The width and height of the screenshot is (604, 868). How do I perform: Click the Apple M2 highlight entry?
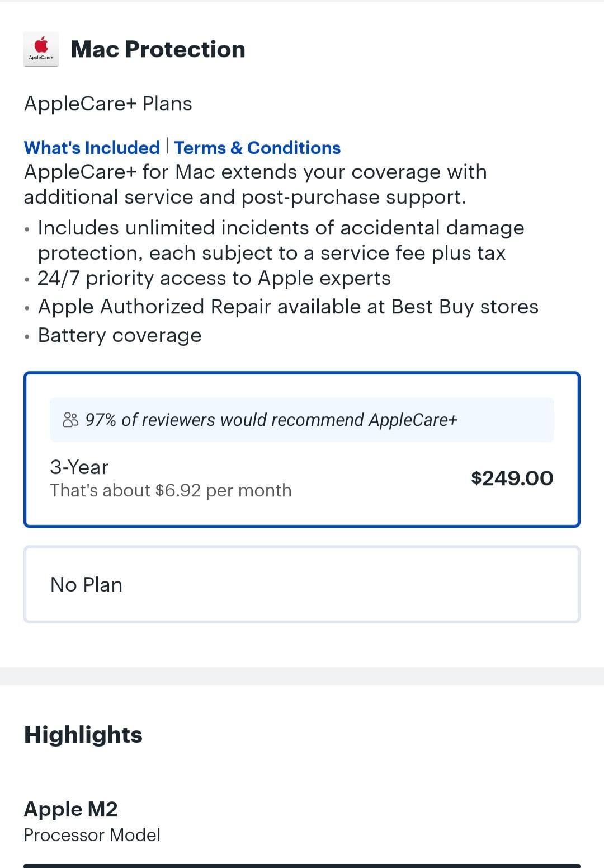(x=71, y=809)
